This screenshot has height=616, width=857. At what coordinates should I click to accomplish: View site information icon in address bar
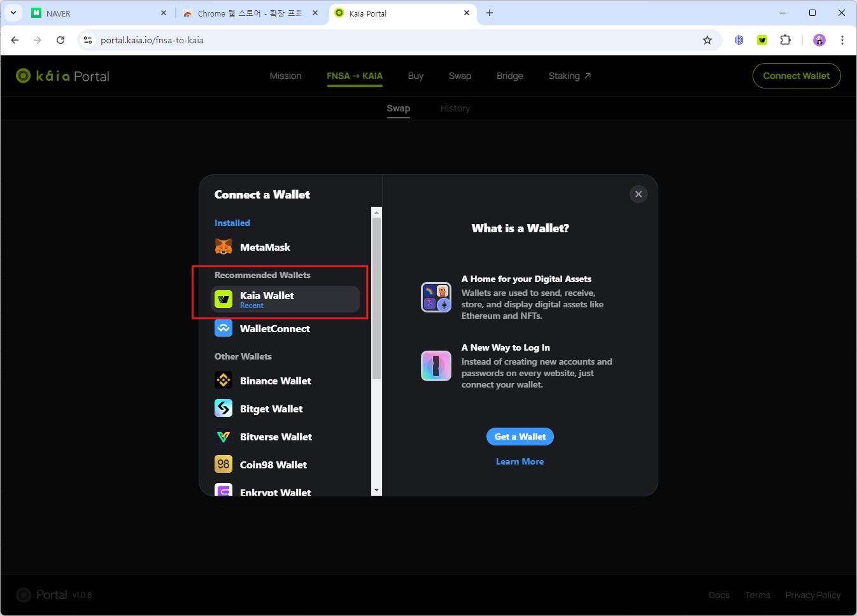pos(88,40)
